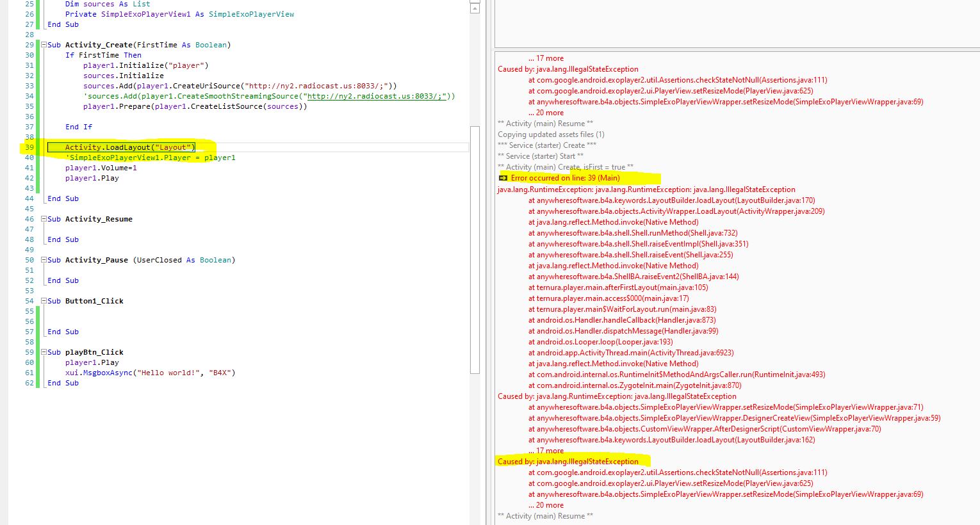Collapse the Button1_Click sub
Image resolution: width=980 pixels, height=525 pixels.
44,301
